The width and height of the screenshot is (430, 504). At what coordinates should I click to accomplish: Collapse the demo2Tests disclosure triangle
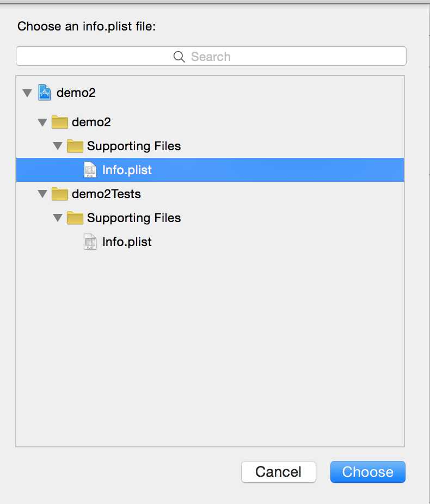pyautogui.click(x=42, y=194)
